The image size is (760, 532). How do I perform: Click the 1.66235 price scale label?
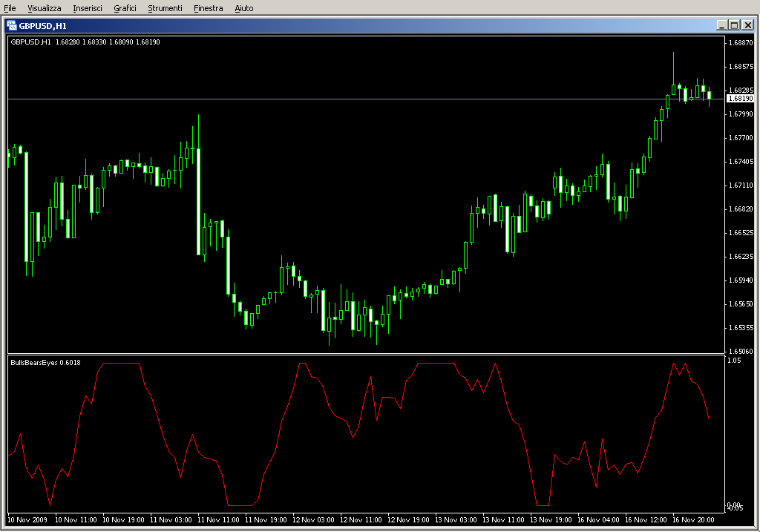(x=741, y=256)
